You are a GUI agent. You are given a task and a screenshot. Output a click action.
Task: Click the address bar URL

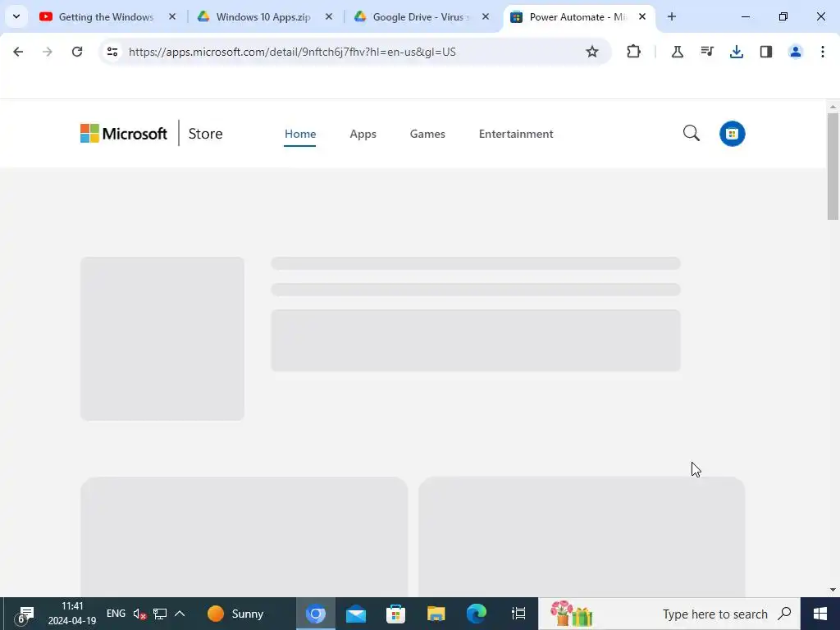pos(292,52)
